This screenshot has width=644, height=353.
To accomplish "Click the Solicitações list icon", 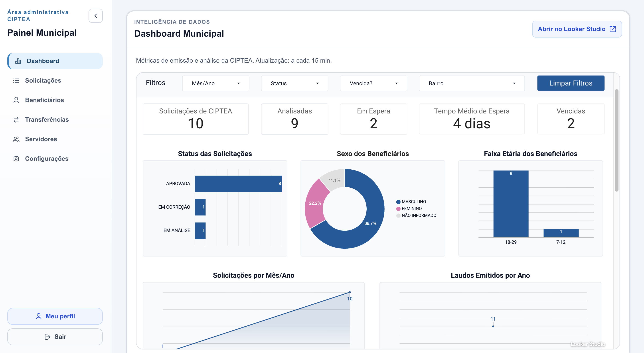I will (x=16, y=81).
